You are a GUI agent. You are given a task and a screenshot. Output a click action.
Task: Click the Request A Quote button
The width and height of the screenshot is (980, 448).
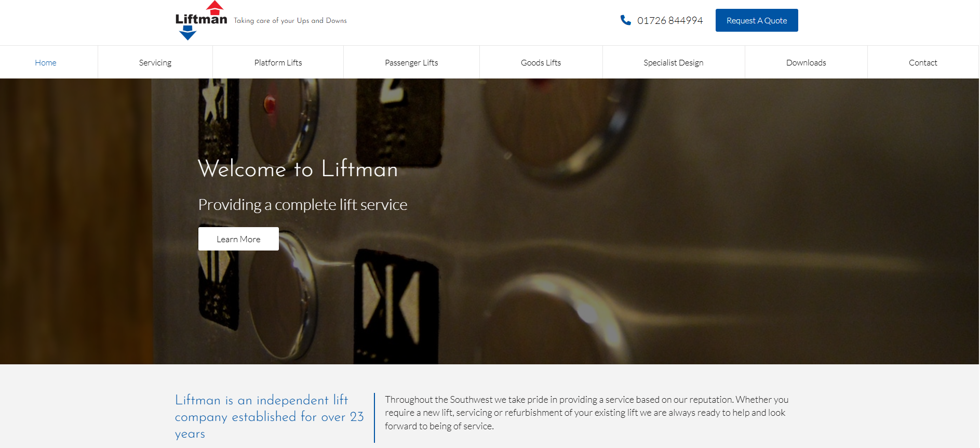point(757,20)
